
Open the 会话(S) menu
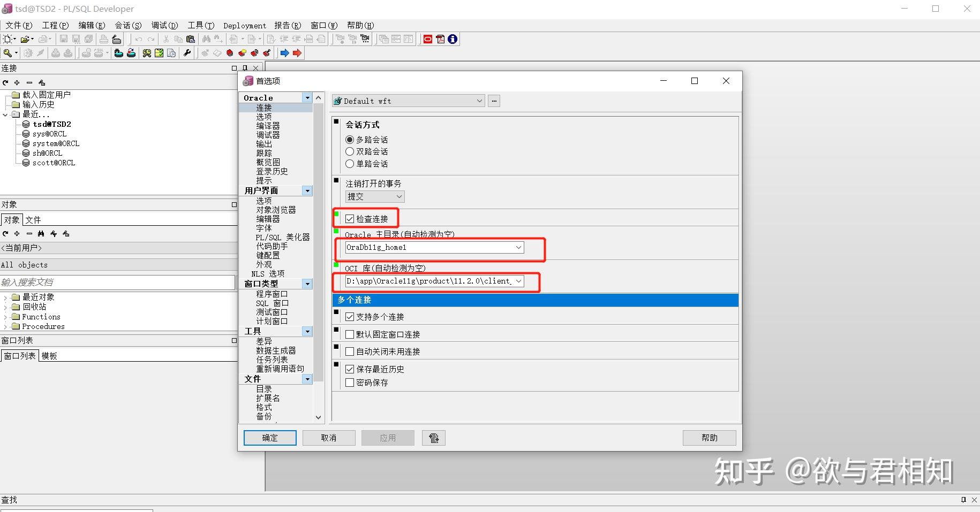pos(129,25)
